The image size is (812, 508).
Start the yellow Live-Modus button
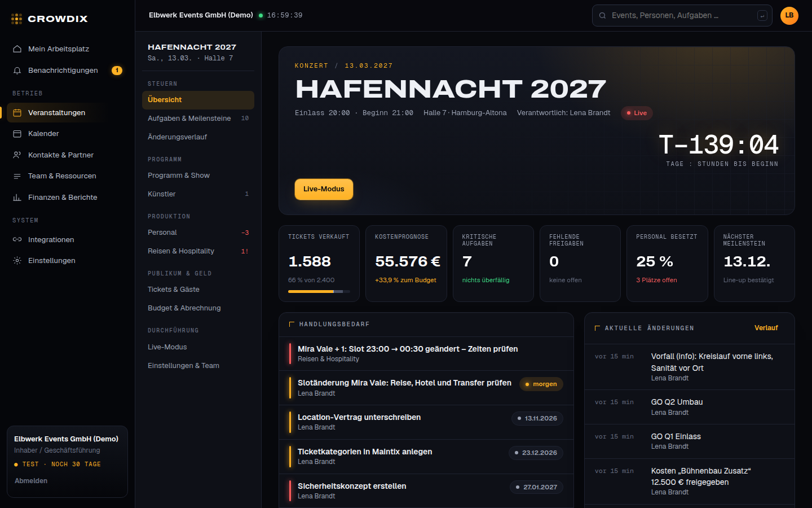pos(324,189)
